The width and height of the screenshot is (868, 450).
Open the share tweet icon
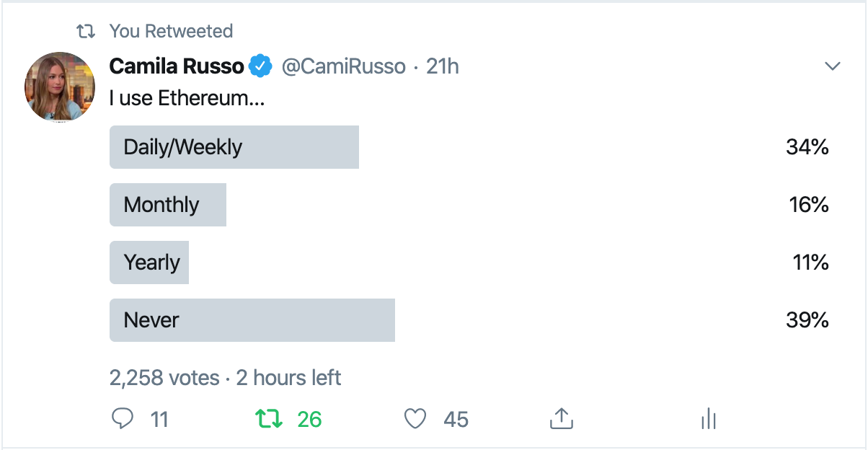tap(561, 418)
